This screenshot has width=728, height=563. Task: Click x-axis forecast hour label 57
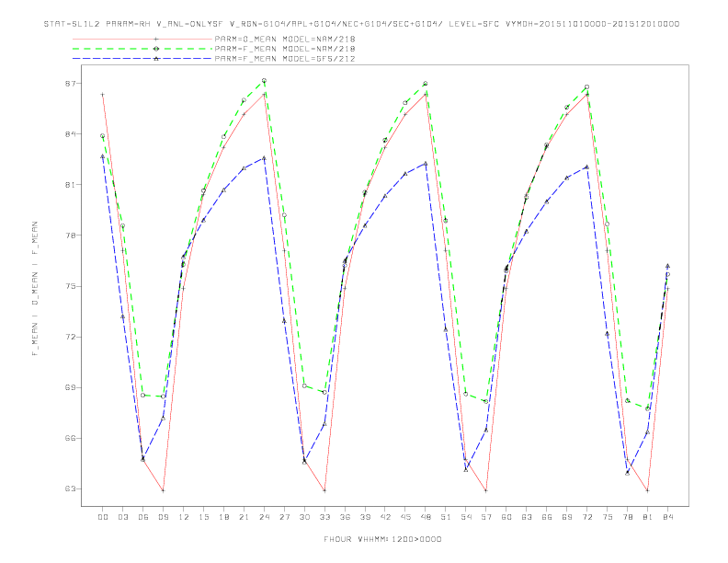click(486, 517)
